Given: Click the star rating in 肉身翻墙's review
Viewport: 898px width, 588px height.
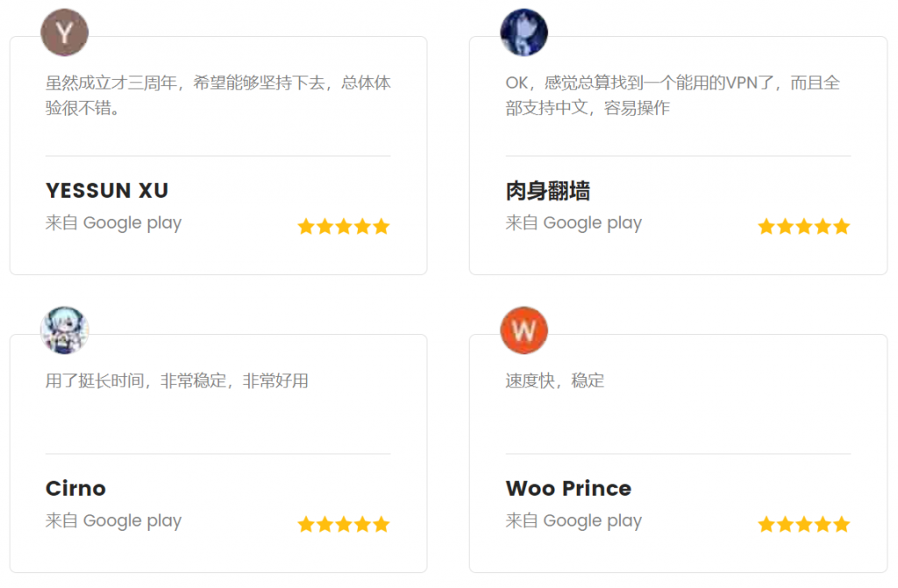Looking at the screenshot, I should [803, 227].
